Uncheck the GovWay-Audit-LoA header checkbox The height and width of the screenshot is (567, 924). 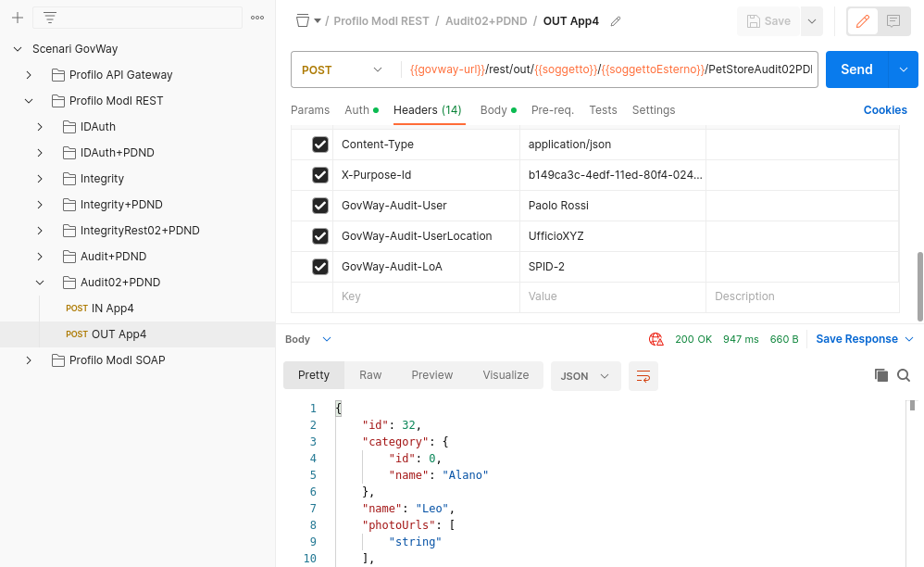(320, 267)
